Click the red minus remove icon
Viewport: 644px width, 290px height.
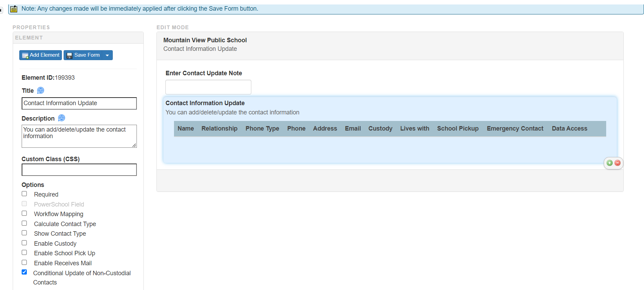(x=618, y=163)
